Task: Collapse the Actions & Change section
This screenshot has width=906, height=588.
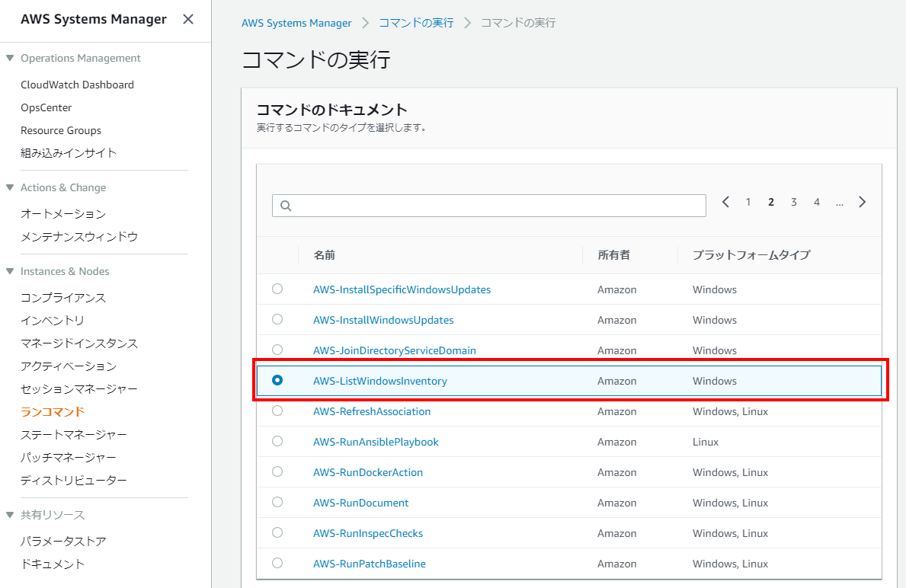Action: [x=10, y=187]
